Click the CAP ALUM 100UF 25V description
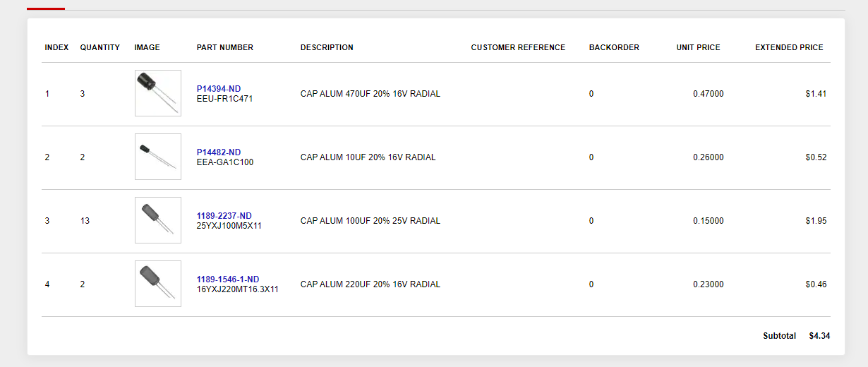This screenshot has height=367, width=868. coord(370,221)
